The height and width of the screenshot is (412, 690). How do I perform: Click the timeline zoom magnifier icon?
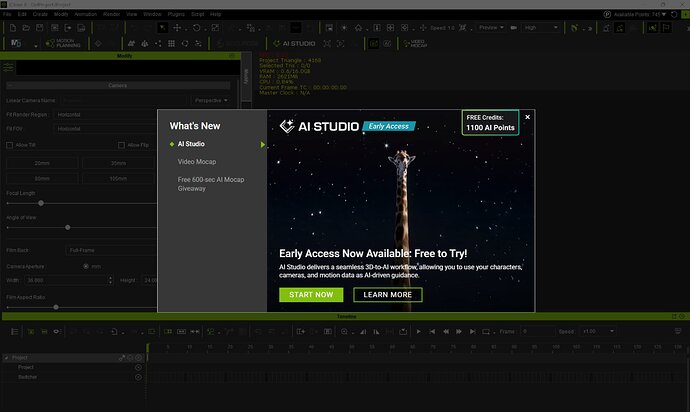click(x=344, y=331)
